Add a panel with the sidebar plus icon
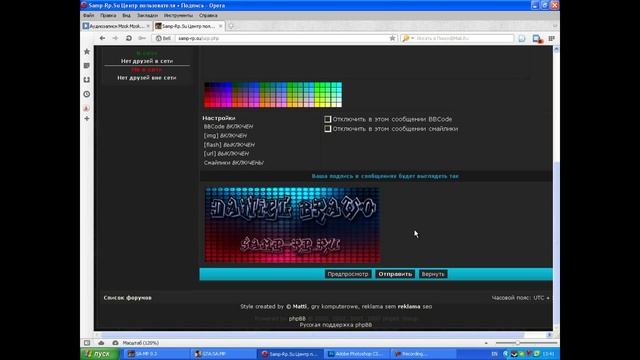Viewport: 640px width, 360px height. 87,119
